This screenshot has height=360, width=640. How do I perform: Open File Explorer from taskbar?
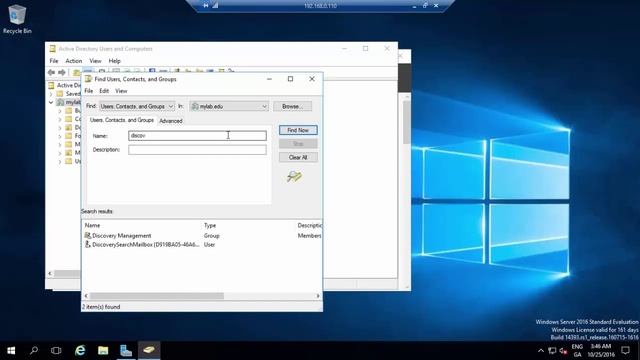click(x=103, y=350)
